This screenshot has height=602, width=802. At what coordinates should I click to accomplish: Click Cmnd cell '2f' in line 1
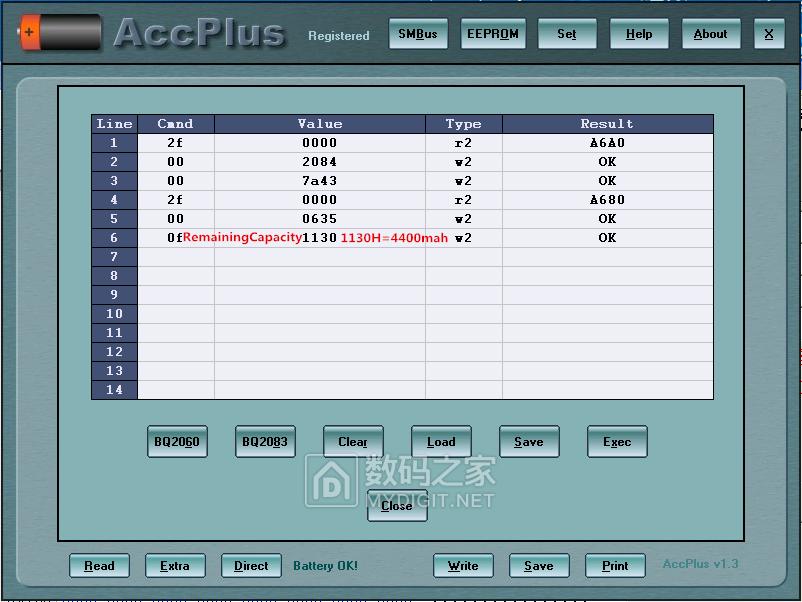click(175, 143)
